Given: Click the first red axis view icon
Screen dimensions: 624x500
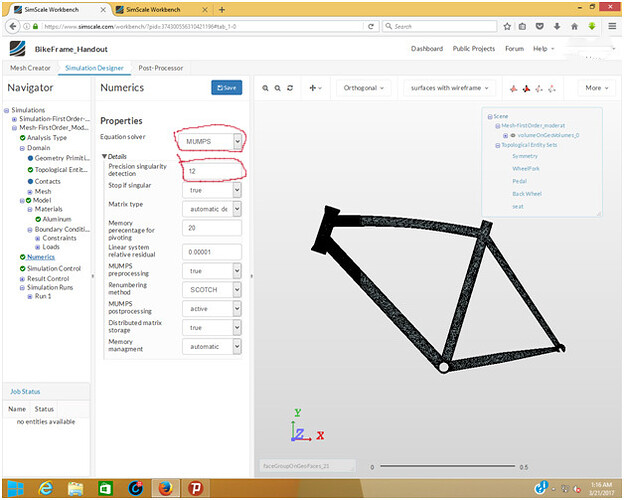Looking at the screenshot, I should tap(514, 88).
